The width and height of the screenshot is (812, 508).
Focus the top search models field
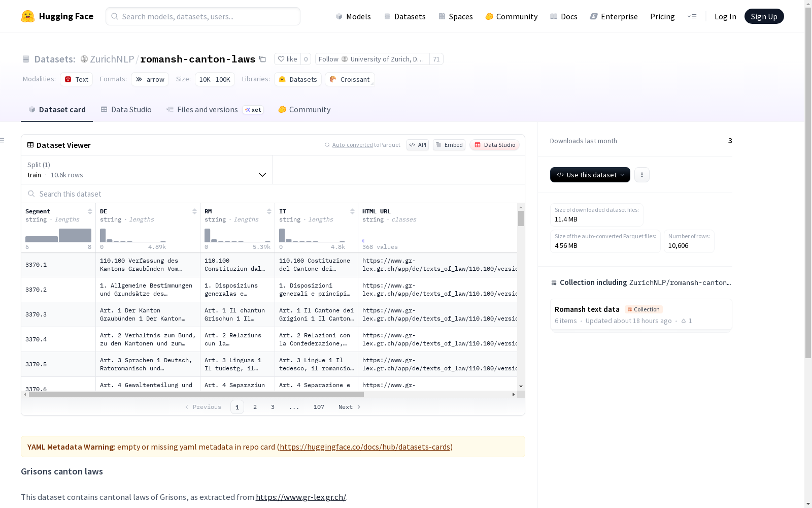point(203,16)
